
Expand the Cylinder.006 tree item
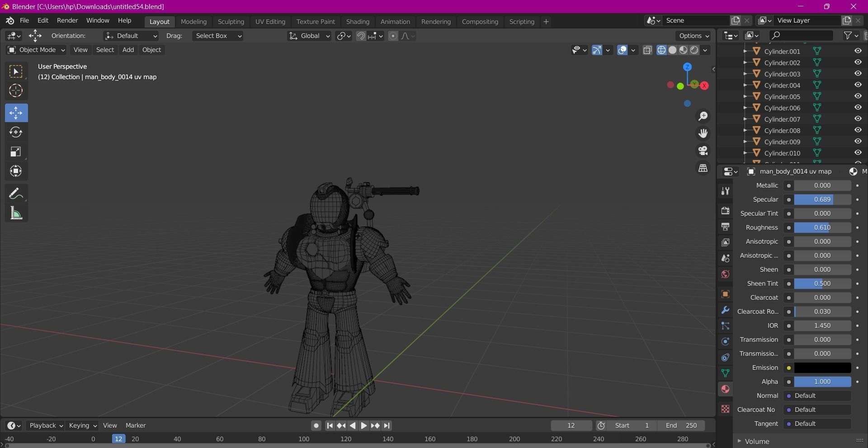click(745, 108)
